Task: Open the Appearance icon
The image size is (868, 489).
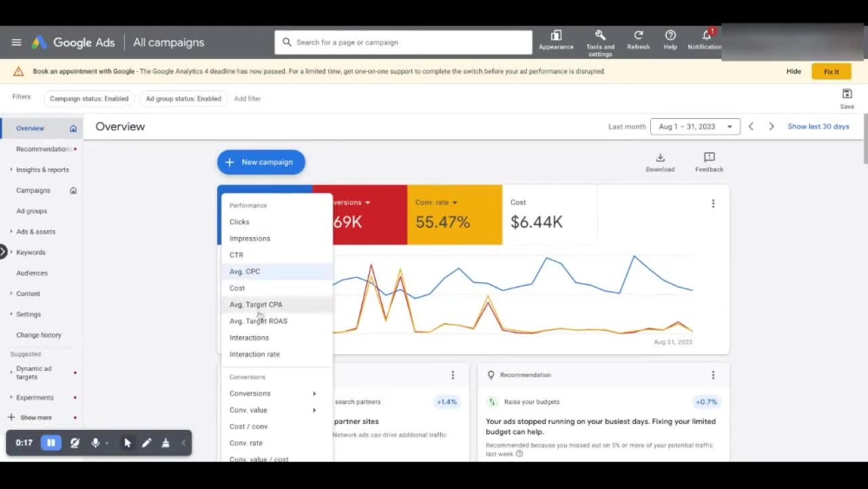Action: coord(556,41)
